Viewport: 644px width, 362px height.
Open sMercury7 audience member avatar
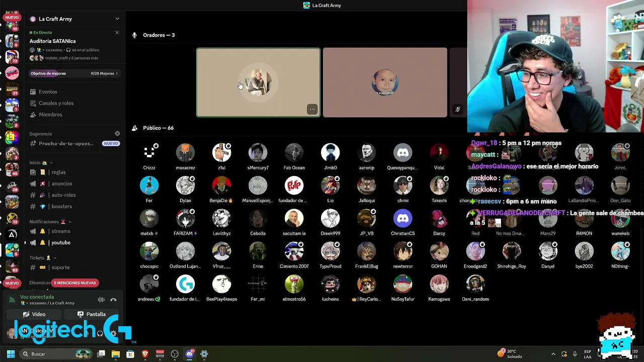[x=258, y=152]
